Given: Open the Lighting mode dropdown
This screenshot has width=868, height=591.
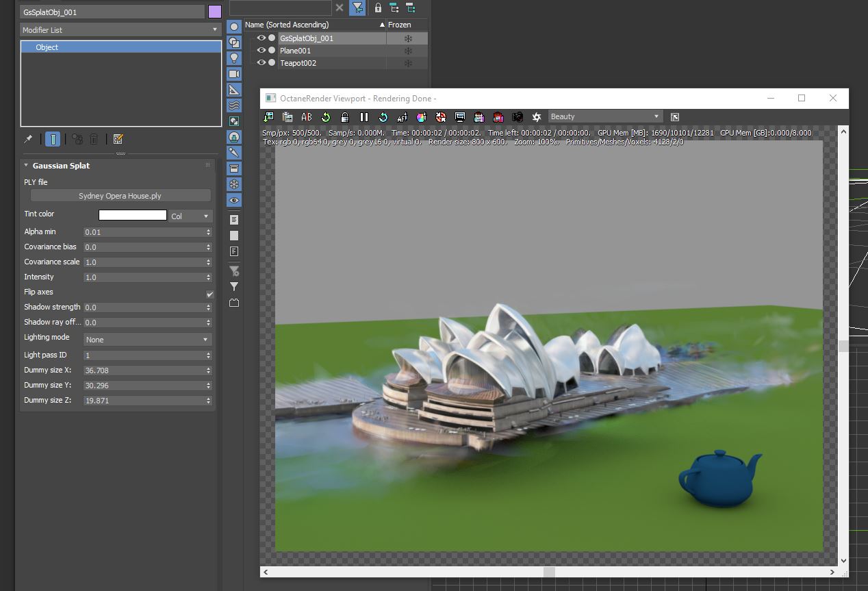Looking at the screenshot, I should click(x=147, y=340).
